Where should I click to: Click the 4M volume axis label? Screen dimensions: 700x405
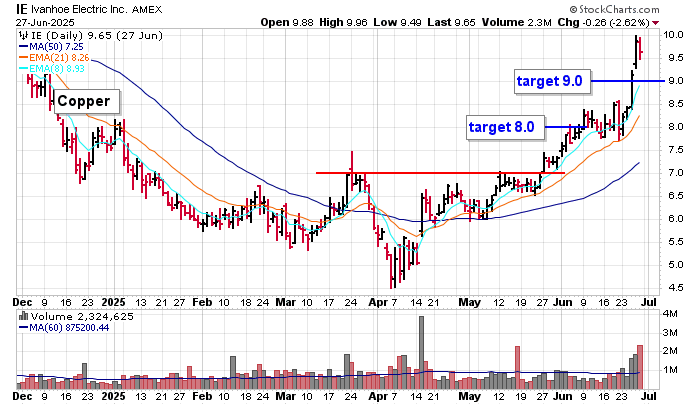[x=673, y=314]
